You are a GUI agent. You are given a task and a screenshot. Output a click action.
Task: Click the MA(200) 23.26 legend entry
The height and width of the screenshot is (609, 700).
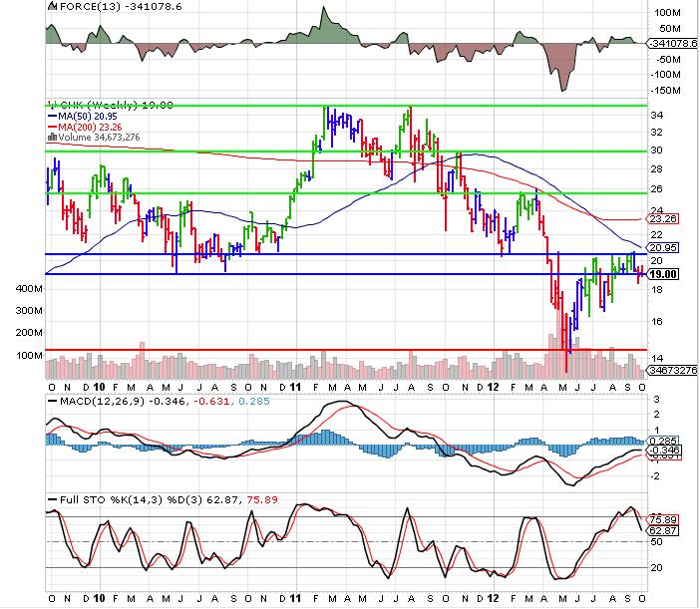click(x=85, y=128)
